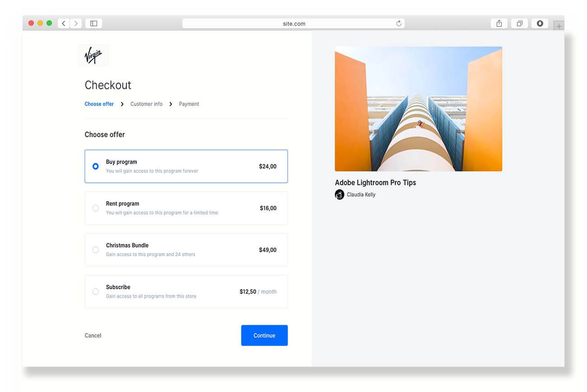
Task: Select the Rent program radio button
Action: point(95,208)
